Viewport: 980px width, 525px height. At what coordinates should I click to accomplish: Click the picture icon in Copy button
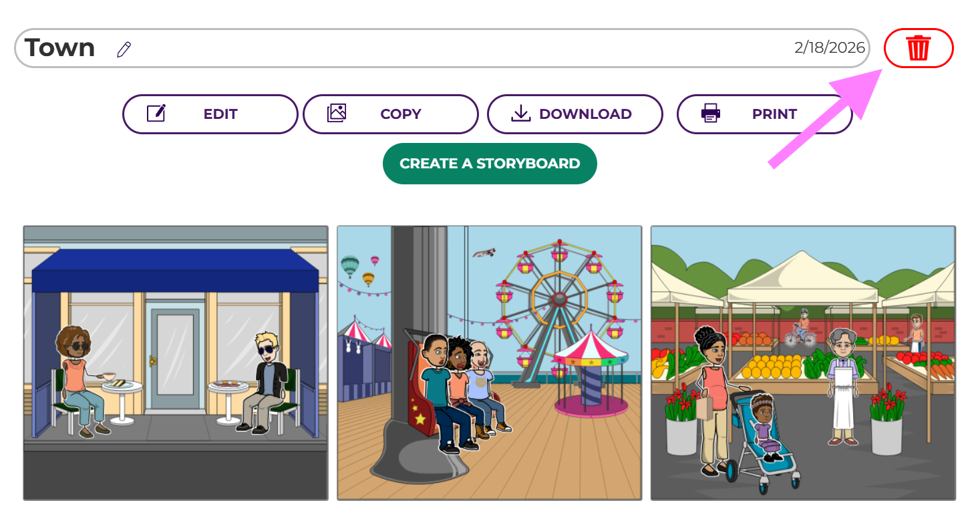337,114
